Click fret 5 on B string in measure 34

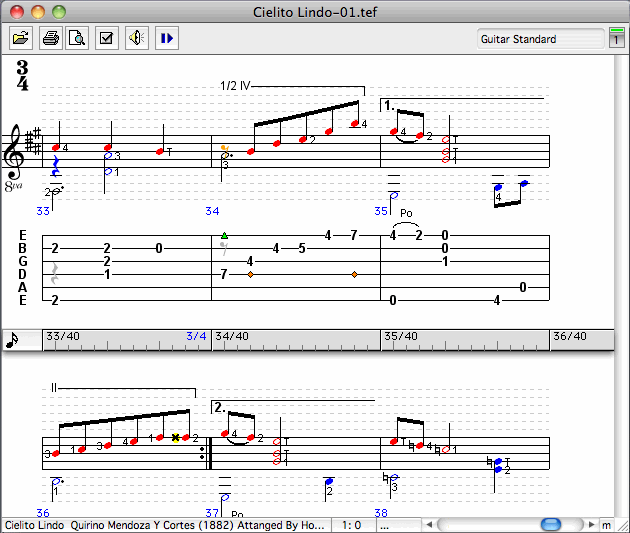click(x=302, y=248)
